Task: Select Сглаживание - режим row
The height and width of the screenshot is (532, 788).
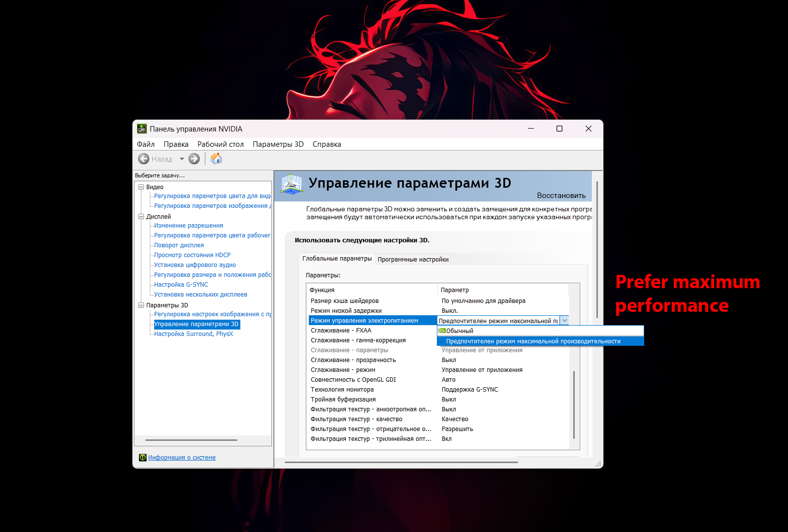Action: coord(439,370)
